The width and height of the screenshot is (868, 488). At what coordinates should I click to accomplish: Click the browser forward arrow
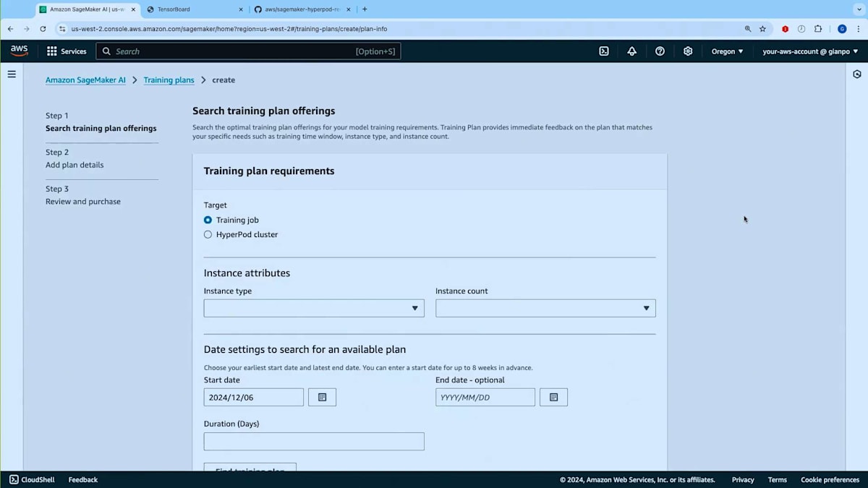(x=27, y=29)
